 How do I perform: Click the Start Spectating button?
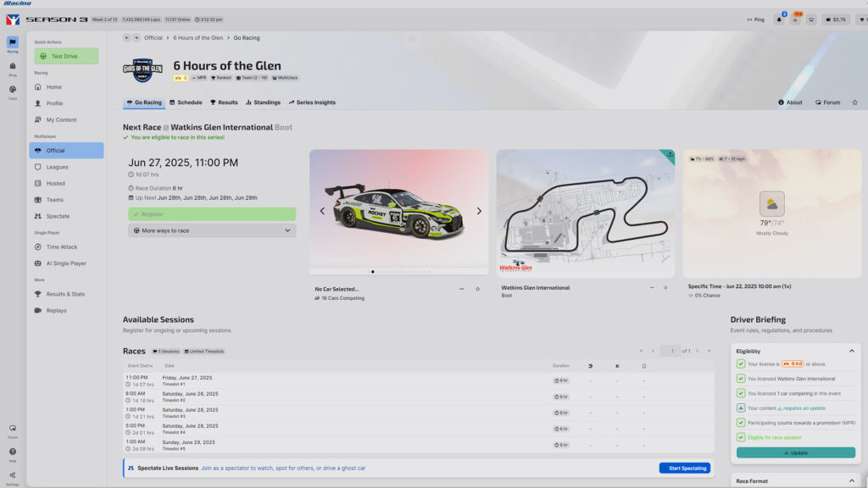point(685,468)
